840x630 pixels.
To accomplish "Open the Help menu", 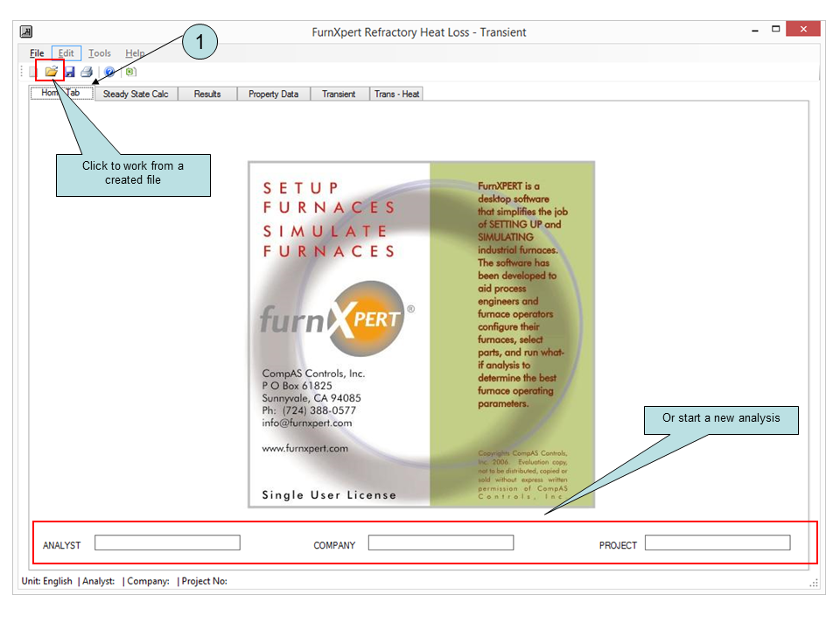I will coord(135,53).
